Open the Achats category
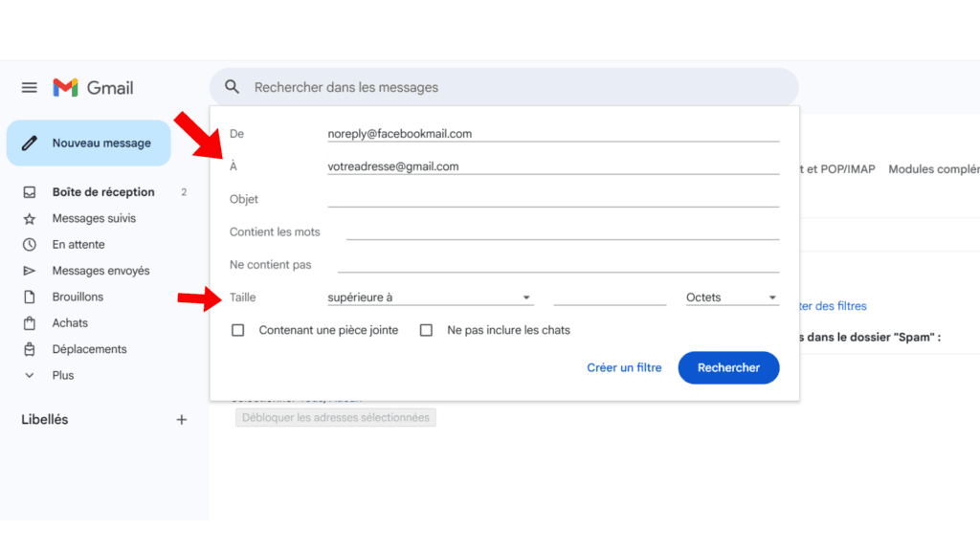Viewport: 980px width, 551px height. click(70, 323)
